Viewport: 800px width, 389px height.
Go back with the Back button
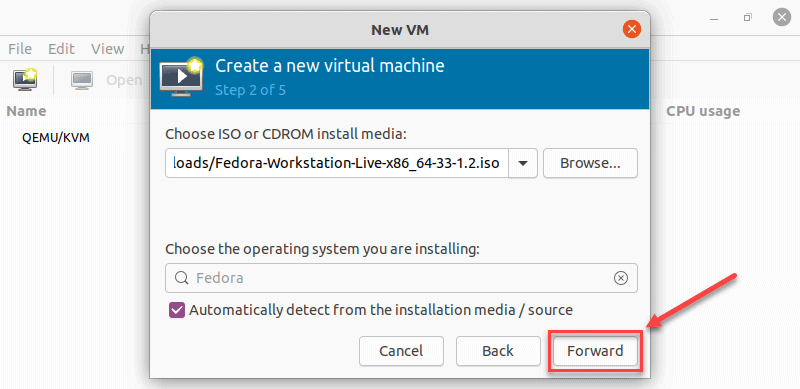(x=498, y=351)
